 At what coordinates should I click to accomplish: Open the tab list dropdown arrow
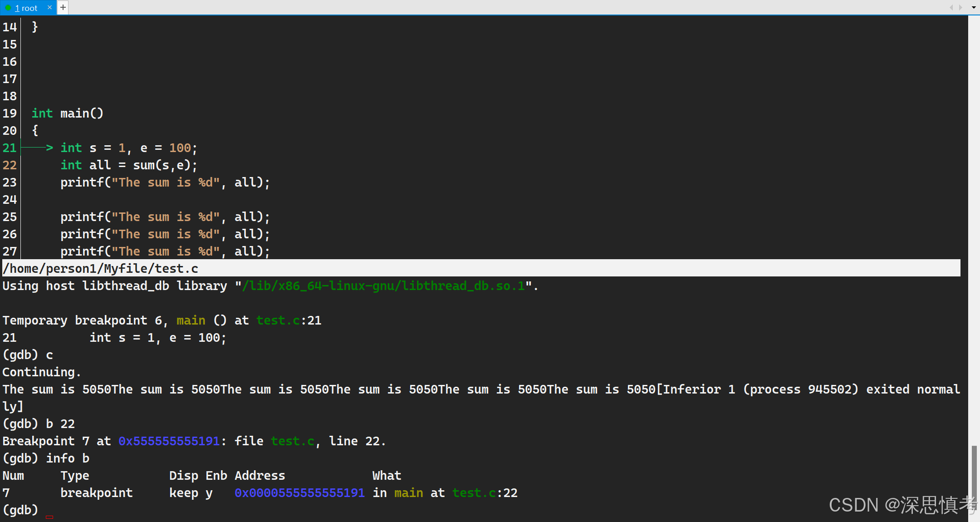pyautogui.click(x=974, y=7)
